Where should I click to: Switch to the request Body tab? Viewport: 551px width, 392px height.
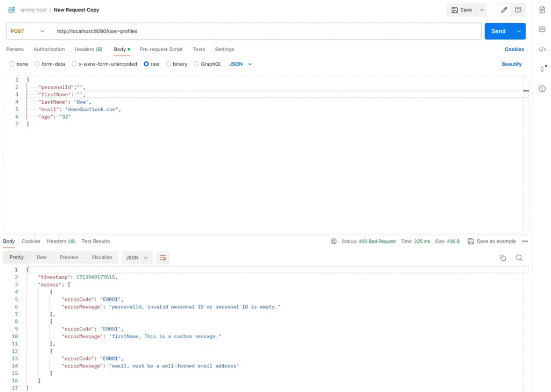122,49
